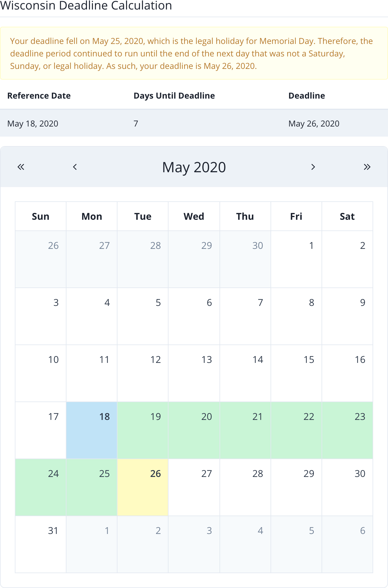Choose April 26 from previous month
The width and height of the screenshot is (388, 588).
point(41,259)
